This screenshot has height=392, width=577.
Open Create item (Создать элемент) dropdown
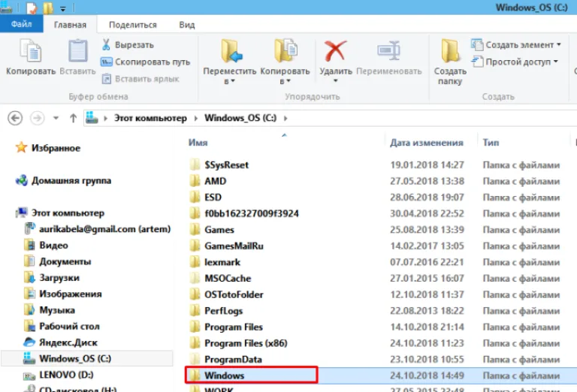tap(516, 45)
